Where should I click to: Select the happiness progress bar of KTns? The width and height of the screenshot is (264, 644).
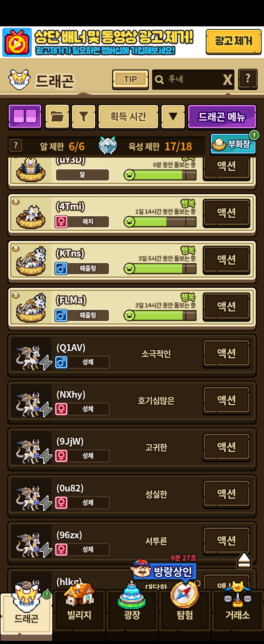pos(160,269)
